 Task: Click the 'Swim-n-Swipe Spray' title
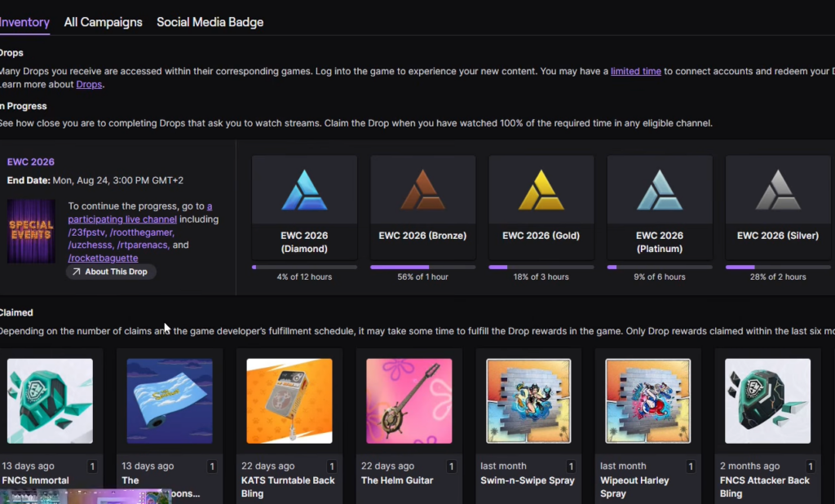point(528,480)
